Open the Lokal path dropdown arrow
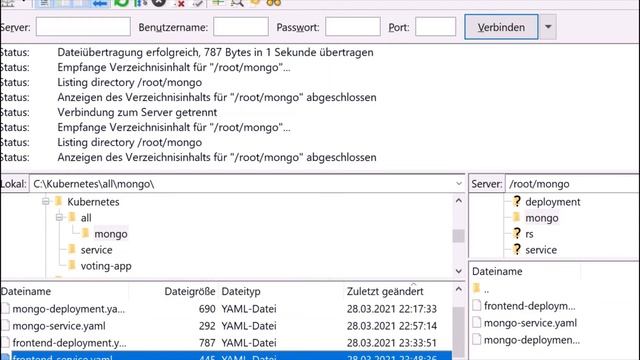 pyautogui.click(x=459, y=184)
